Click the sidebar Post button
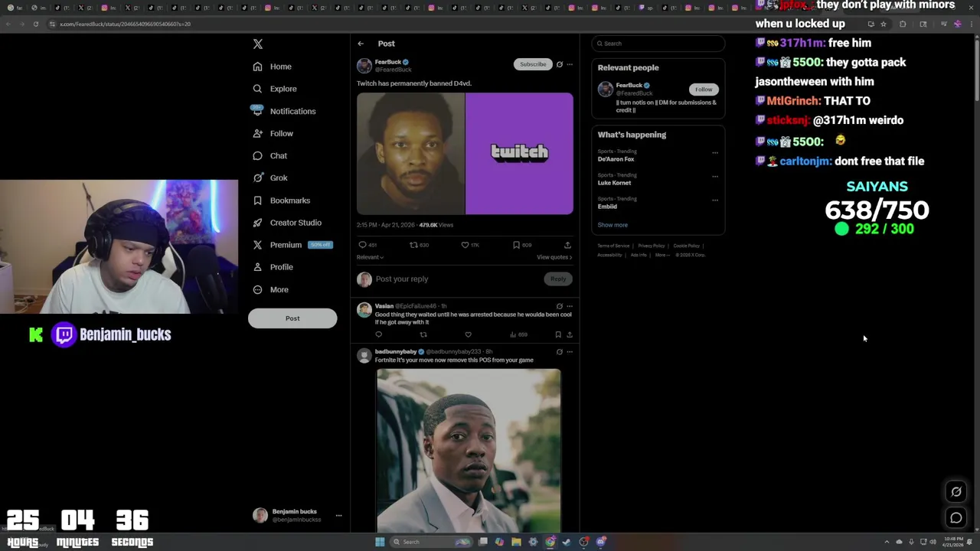This screenshot has width=980, height=551. [x=292, y=318]
